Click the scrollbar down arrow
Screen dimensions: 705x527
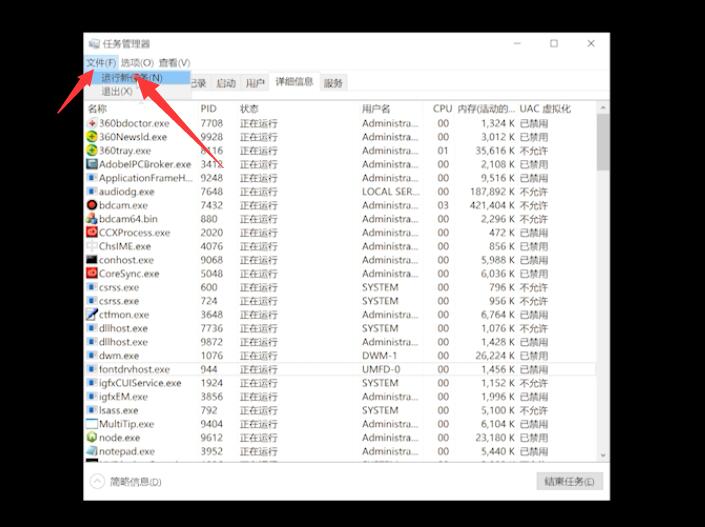point(603,456)
